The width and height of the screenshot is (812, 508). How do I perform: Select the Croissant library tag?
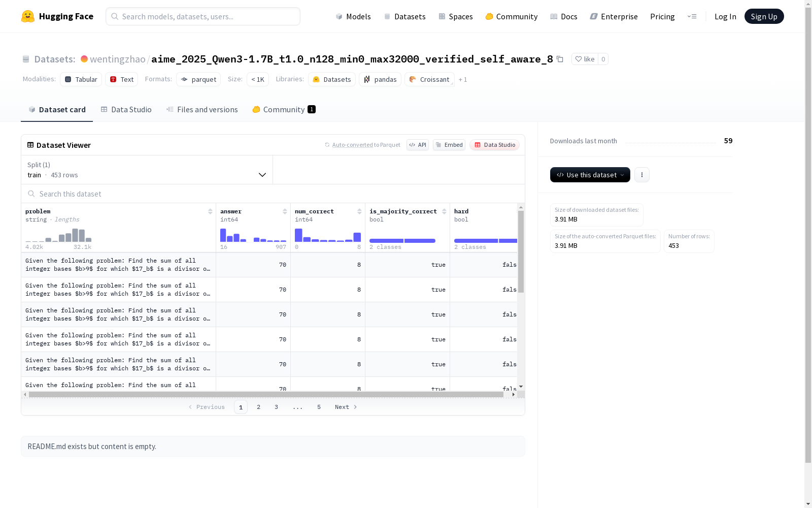429,79
